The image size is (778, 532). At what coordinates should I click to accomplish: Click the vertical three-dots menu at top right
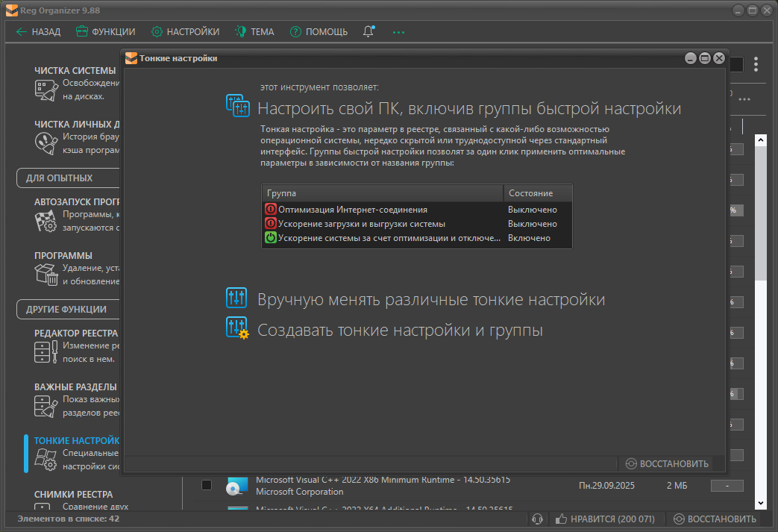click(x=756, y=65)
